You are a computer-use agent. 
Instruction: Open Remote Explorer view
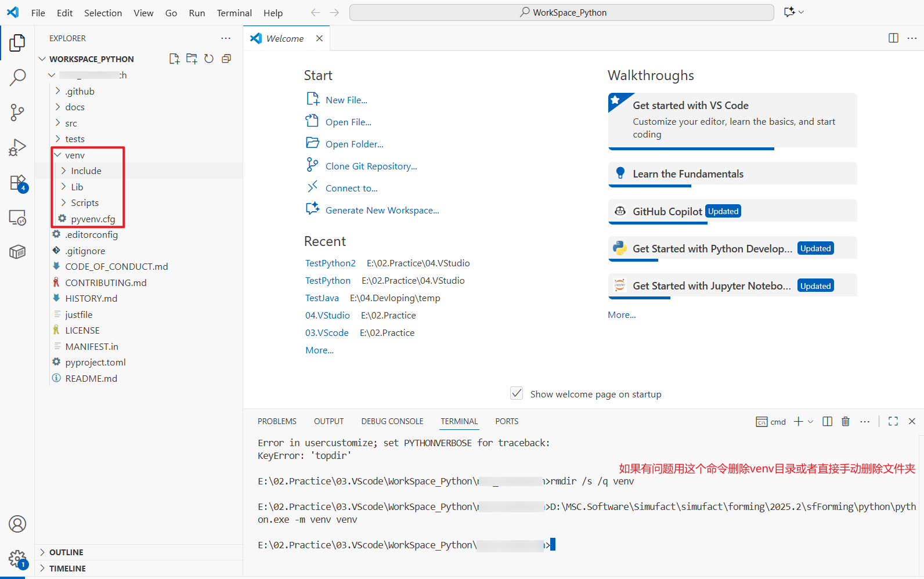pos(17,218)
